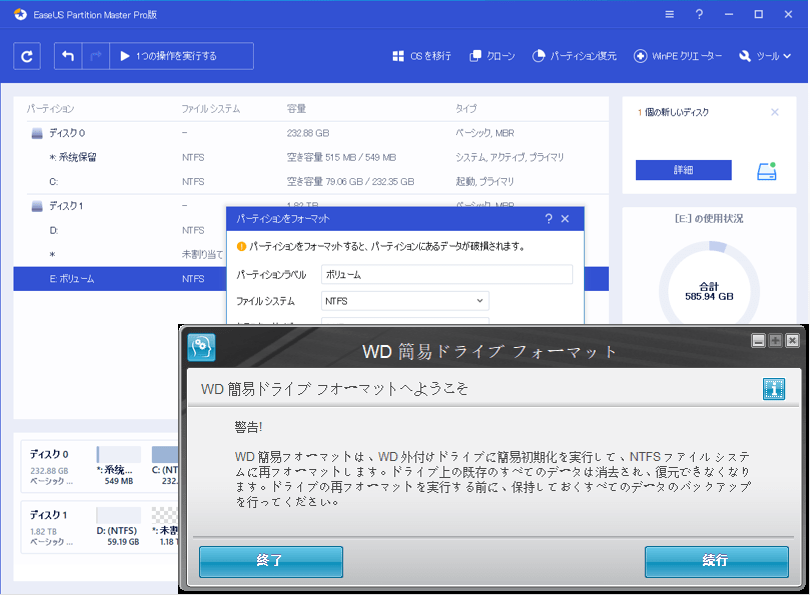810x595 pixels.
Task: Click 終了 to exit the WD formatter
Action: click(x=270, y=561)
